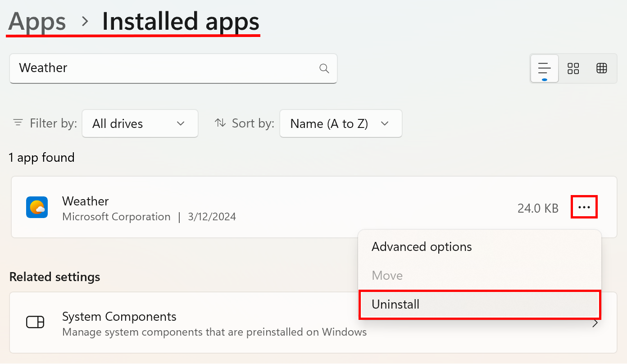The height and width of the screenshot is (364, 627).
Task: Open the All drives filter dropdown
Action: [x=140, y=123]
